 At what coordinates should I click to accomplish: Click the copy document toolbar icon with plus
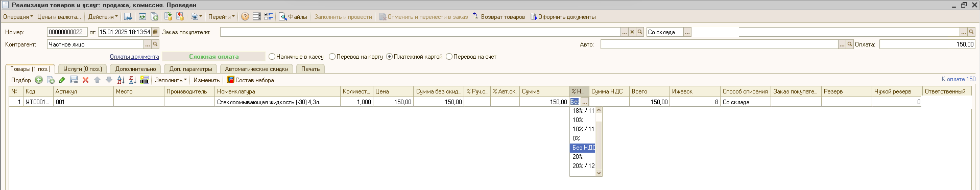[x=155, y=17]
